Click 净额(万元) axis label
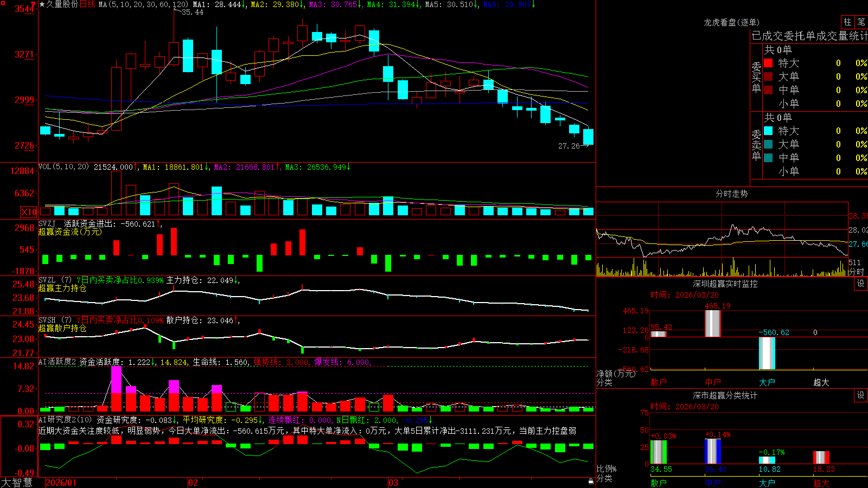 (616, 374)
